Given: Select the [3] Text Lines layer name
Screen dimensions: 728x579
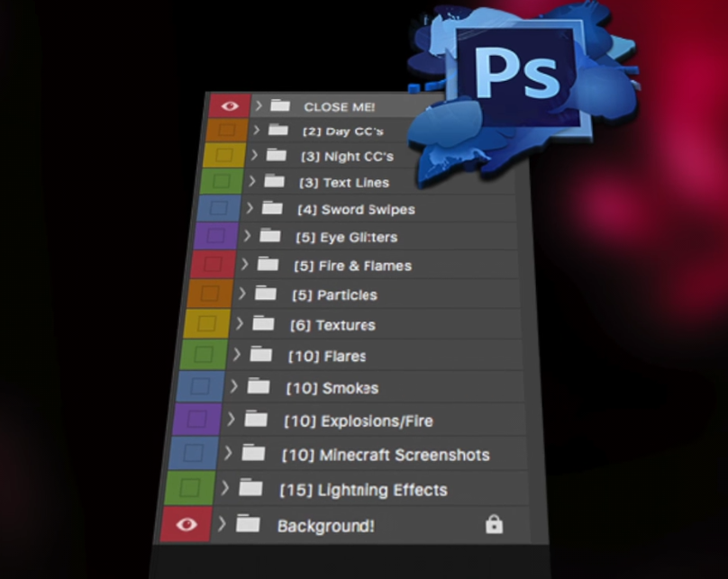Looking at the screenshot, I should pyautogui.click(x=344, y=183).
